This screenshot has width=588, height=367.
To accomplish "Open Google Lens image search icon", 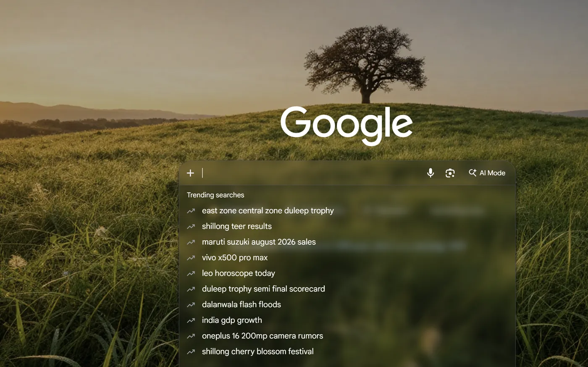I will (x=450, y=173).
